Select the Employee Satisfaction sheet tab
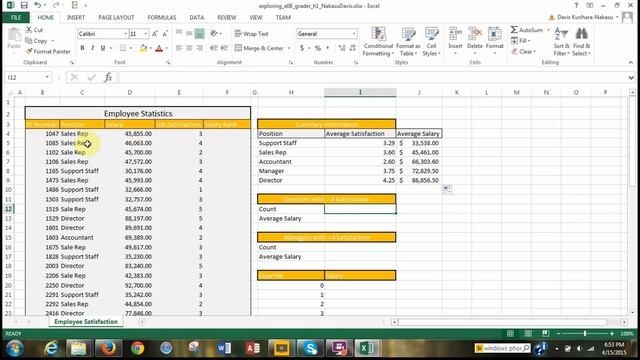The image size is (640, 360). pyautogui.click(x=86, y=322)
